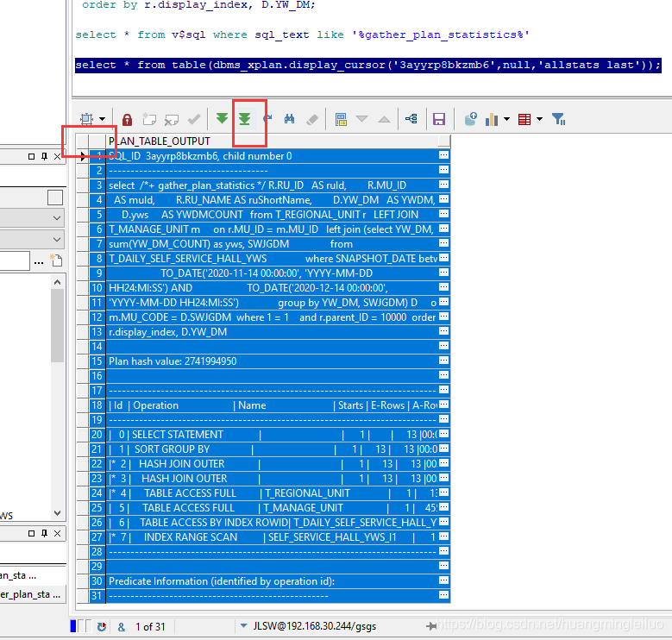Click the left panel ellipsis browse button
Viewport: 672px width, 640px height.
coord(39,261)
